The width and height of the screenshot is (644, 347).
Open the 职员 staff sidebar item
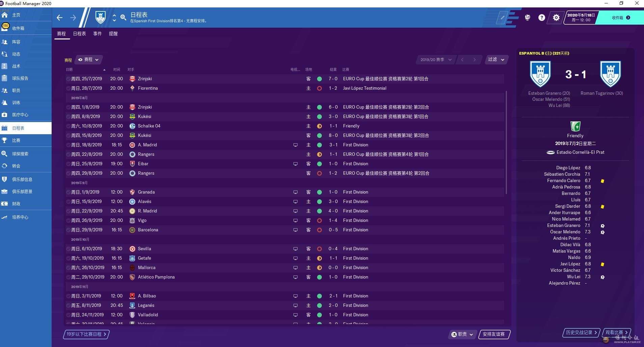[26, 90]
